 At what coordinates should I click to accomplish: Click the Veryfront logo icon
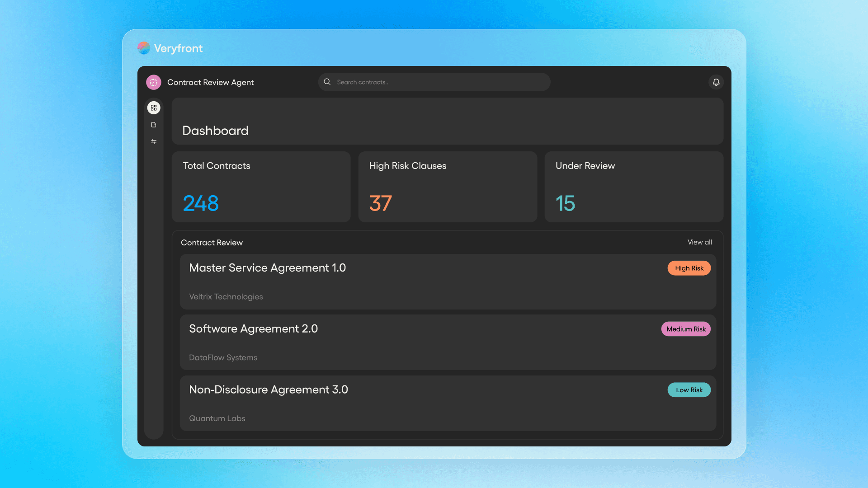(x=144, y=48)
